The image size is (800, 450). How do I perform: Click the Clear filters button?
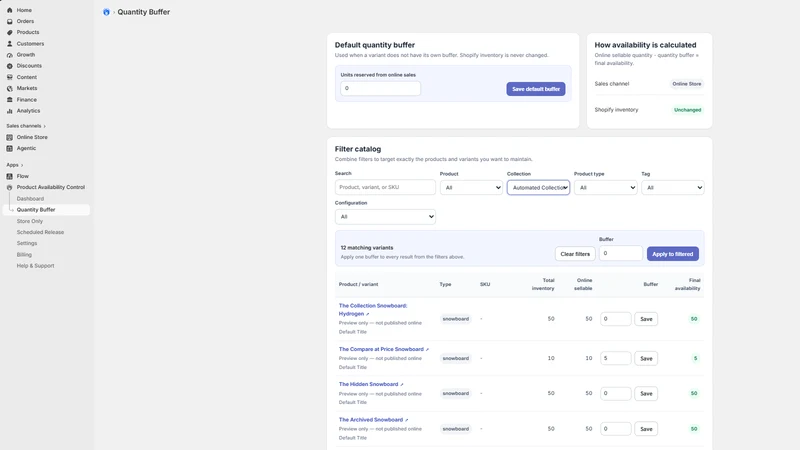tap(575, 254)
